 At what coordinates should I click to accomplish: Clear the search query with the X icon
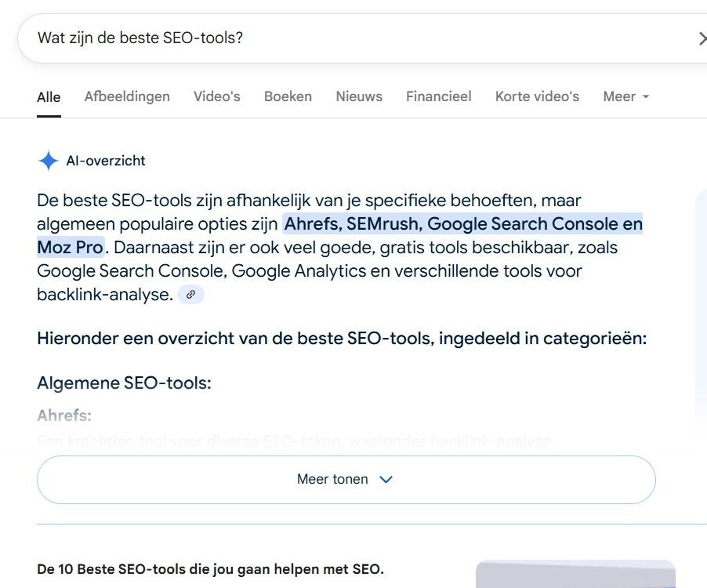[702, 38]
